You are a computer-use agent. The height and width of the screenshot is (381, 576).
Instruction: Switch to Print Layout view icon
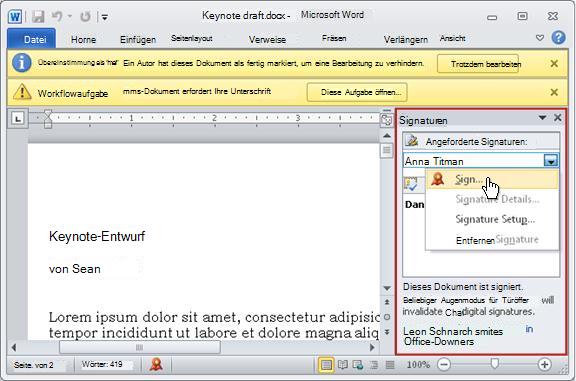click(x=326, y=365)
